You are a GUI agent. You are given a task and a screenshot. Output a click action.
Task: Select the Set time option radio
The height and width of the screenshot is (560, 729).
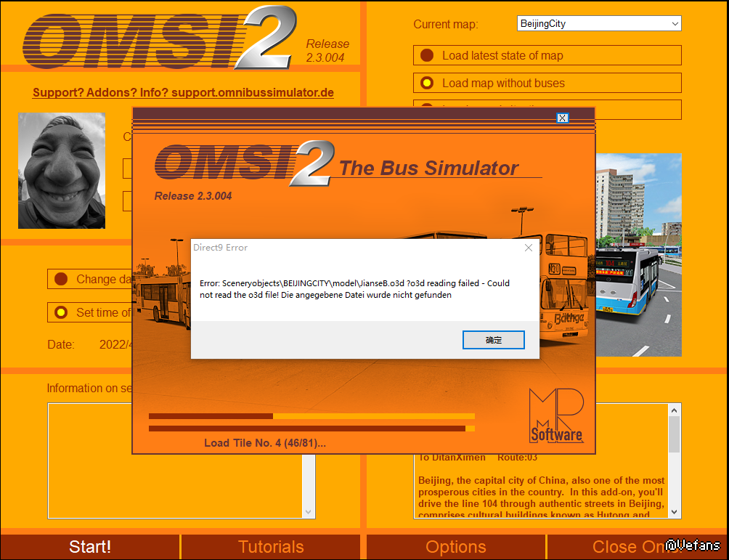coord(61,313)
